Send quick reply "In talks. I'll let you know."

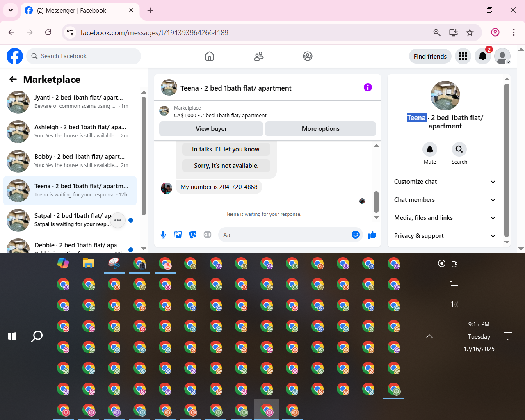(x=226, y=149)
